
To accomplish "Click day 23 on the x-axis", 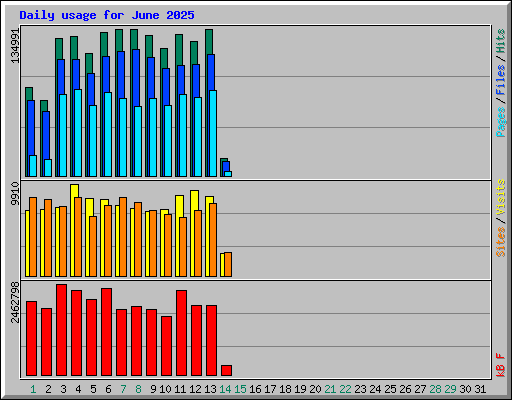I will pos(360,389).
